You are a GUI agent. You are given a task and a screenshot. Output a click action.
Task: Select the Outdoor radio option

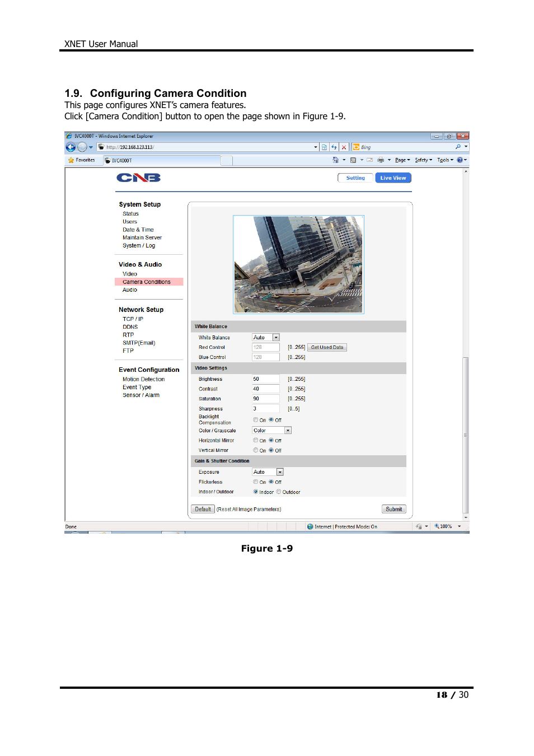click(x=279, y=492)
